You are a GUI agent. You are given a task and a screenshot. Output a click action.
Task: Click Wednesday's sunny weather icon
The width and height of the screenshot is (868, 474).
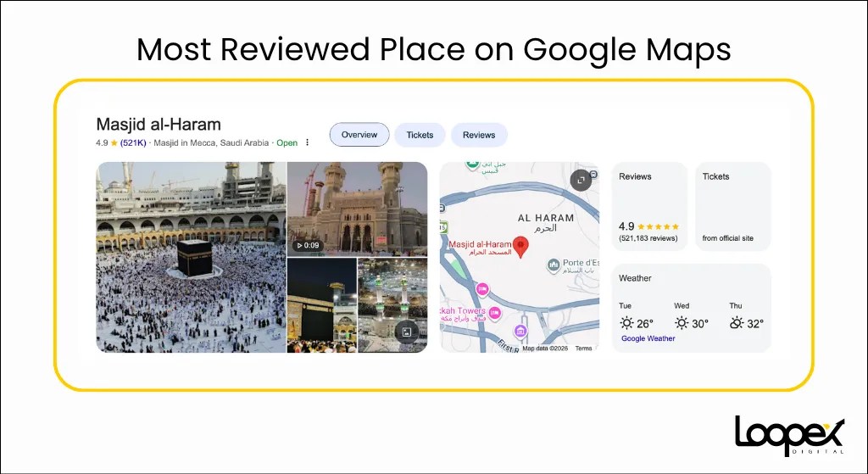(682, 323)
